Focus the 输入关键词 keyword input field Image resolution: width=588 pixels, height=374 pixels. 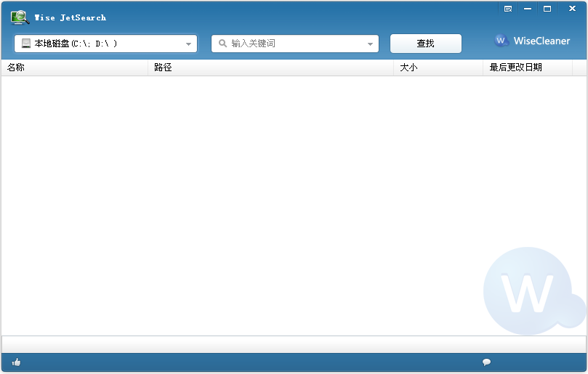pos(295,44)
